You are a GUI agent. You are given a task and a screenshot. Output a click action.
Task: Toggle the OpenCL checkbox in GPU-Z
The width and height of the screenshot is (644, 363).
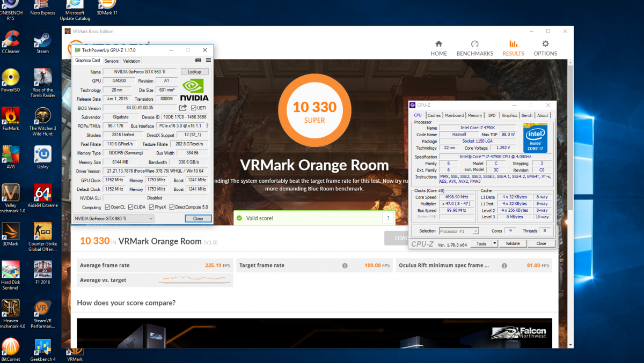(108, 207)
